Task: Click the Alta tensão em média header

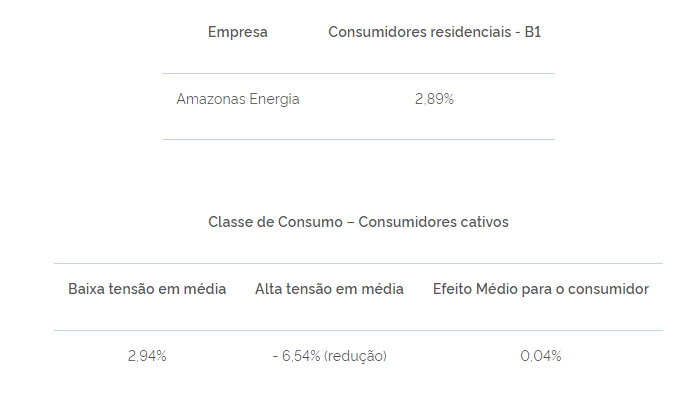Action: coord(329,289)
